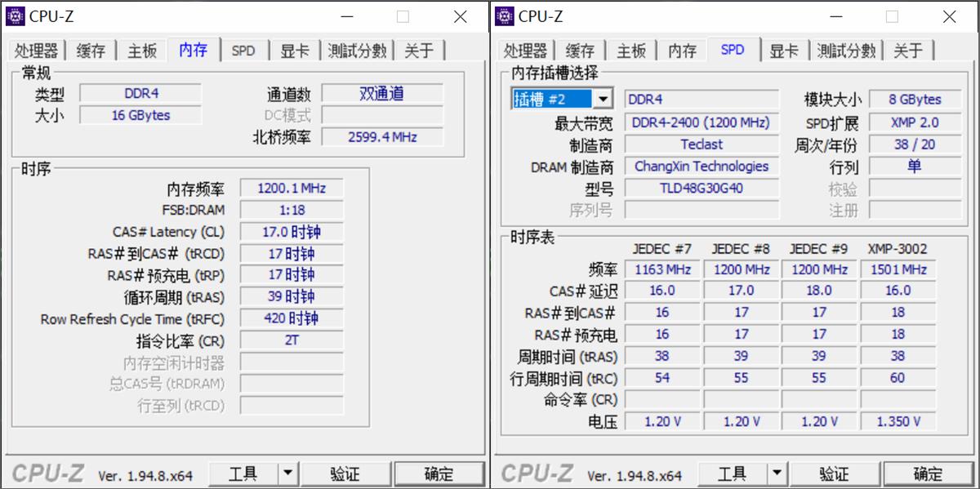Click the 16 GBytes size value
Viewport: 980px width, 489px height.
[x=140, y=115]
